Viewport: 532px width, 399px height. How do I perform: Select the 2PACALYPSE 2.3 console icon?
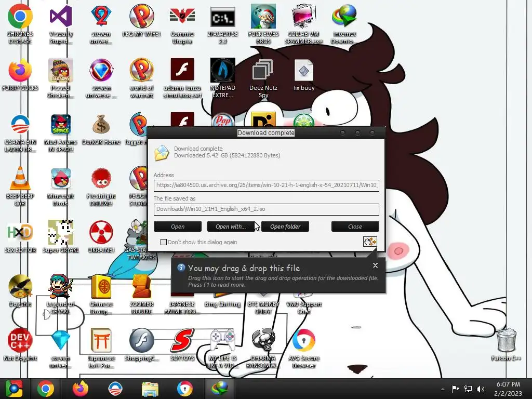coord(222,24)
